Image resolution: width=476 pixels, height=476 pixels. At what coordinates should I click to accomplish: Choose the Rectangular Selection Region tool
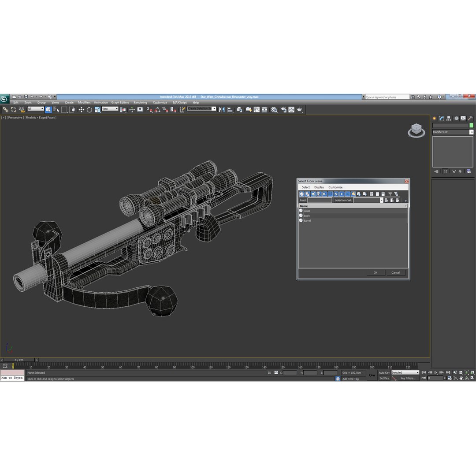[x=64, y=110]
